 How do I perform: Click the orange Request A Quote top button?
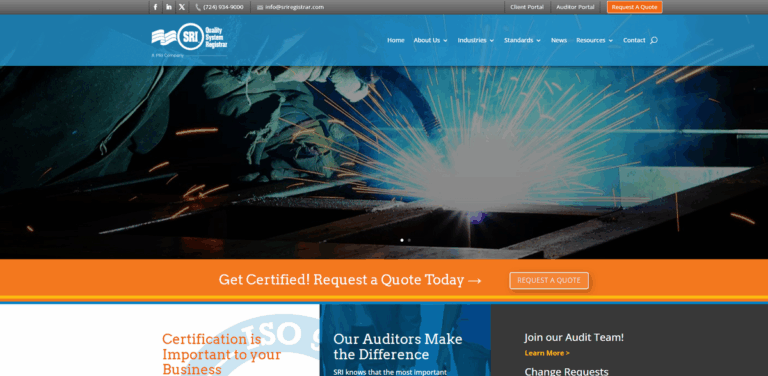click(634, 7)
